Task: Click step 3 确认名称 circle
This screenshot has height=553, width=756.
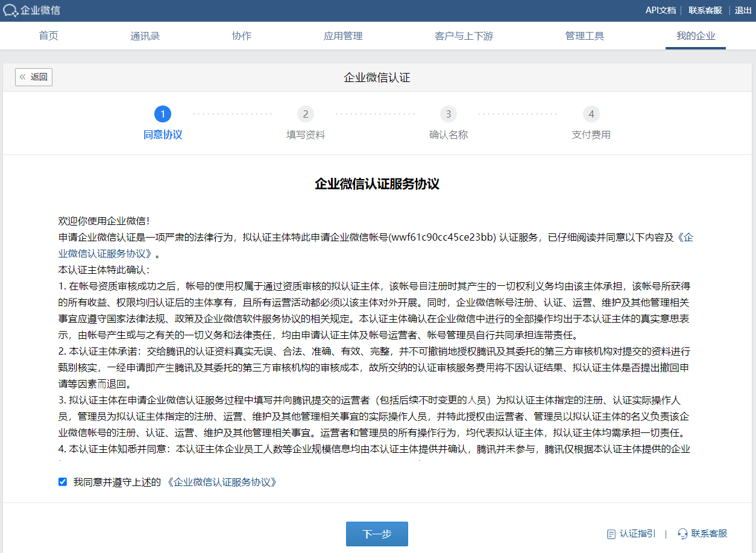Action: tap(449, 114)
